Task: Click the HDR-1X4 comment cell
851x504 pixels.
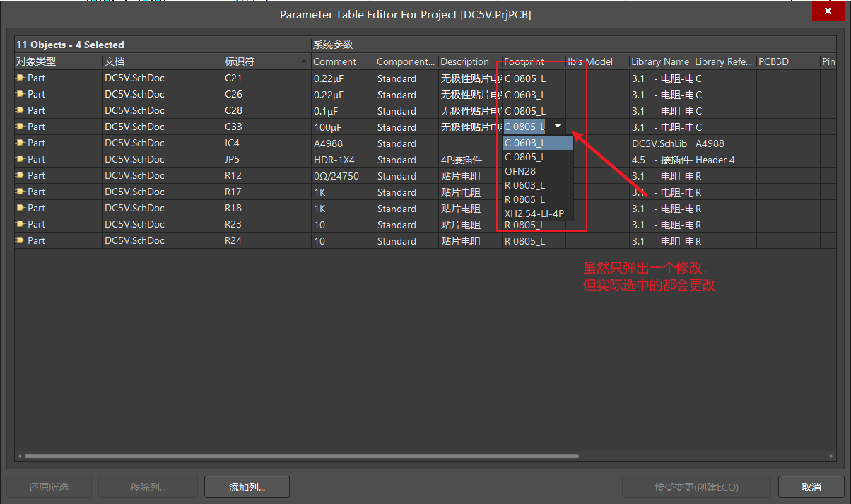Action: (343, 160)
